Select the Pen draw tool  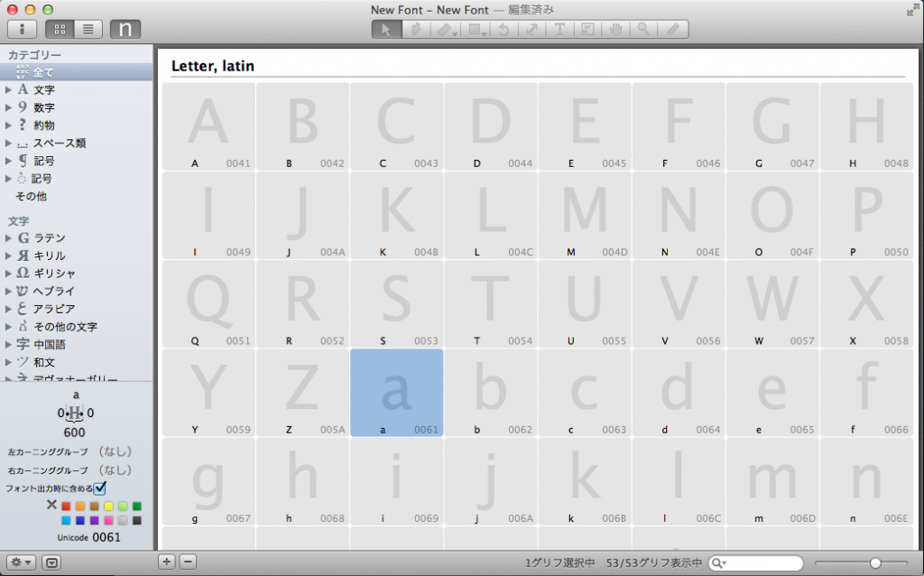[x=415, y=29]
